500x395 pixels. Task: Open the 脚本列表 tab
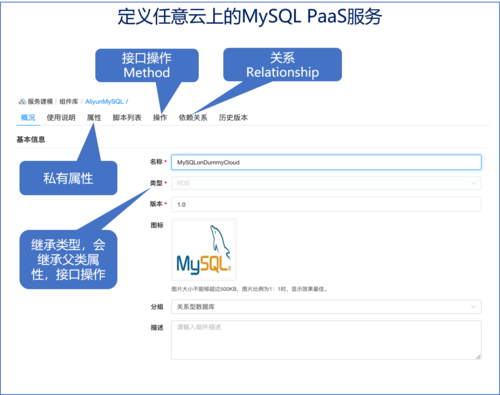pyautogui.click(x=127, y=117)
